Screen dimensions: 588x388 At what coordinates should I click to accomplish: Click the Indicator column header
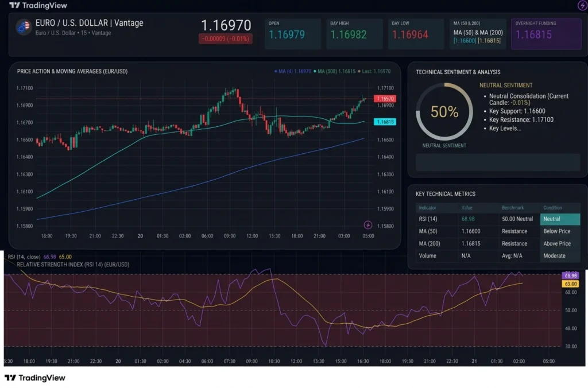pyautogui.click(x=427, y=208)
